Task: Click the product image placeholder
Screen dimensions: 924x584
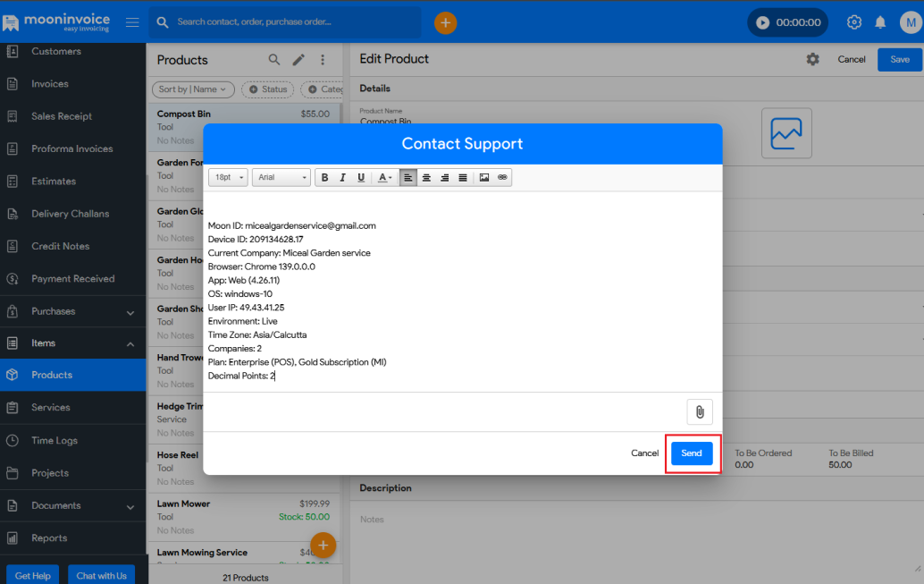Action: tap(786, 133)
